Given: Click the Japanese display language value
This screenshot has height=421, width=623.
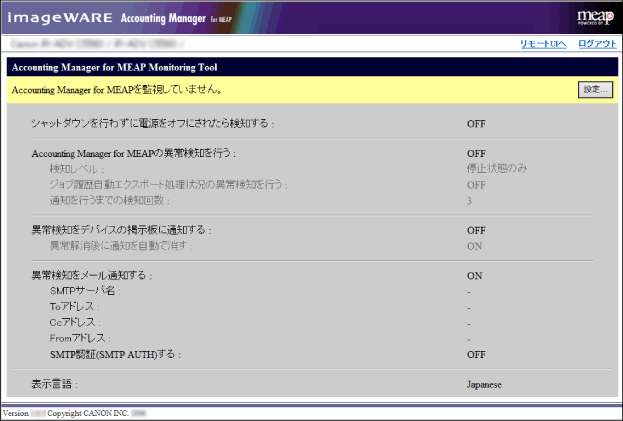Looking at the screenshot, I should [x=484, y=384].
